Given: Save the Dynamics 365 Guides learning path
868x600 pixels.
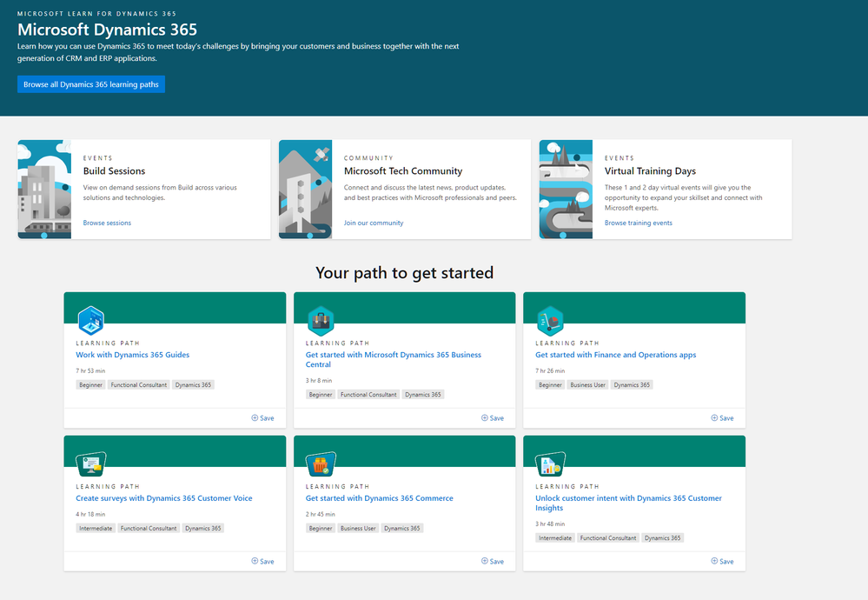Looking at the screenshot, I should 263,418.
